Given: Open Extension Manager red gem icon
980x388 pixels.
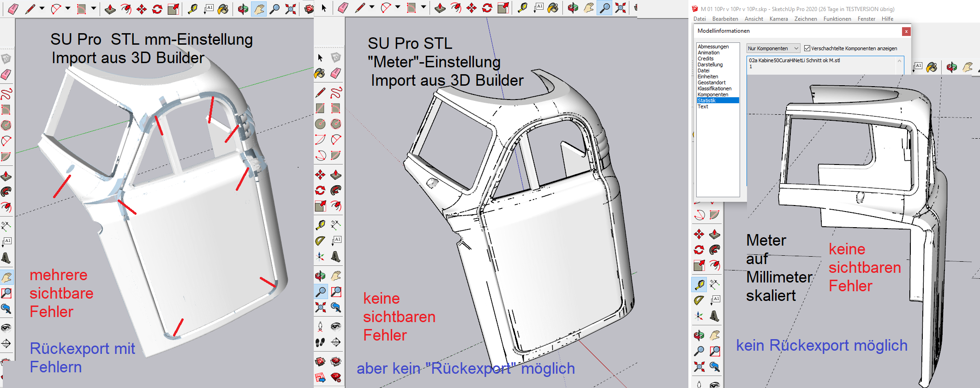Looking at the screenshot, I should (x=336, y=378).
